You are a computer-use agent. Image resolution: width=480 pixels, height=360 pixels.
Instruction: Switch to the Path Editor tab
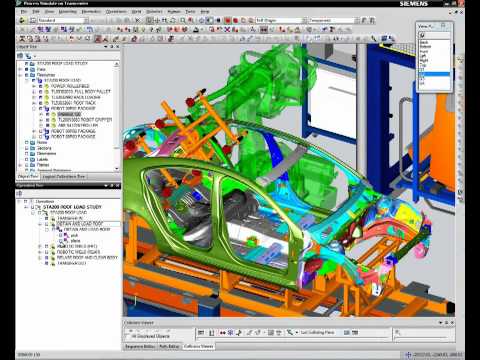pyautogui.click(x=169, y=346)
